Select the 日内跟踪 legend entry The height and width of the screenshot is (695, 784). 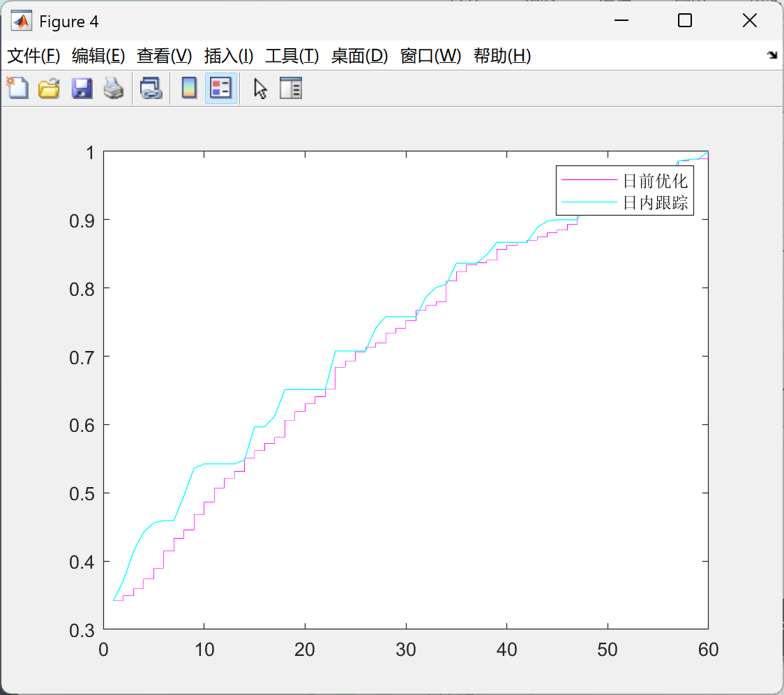click(x=655, y=202)
